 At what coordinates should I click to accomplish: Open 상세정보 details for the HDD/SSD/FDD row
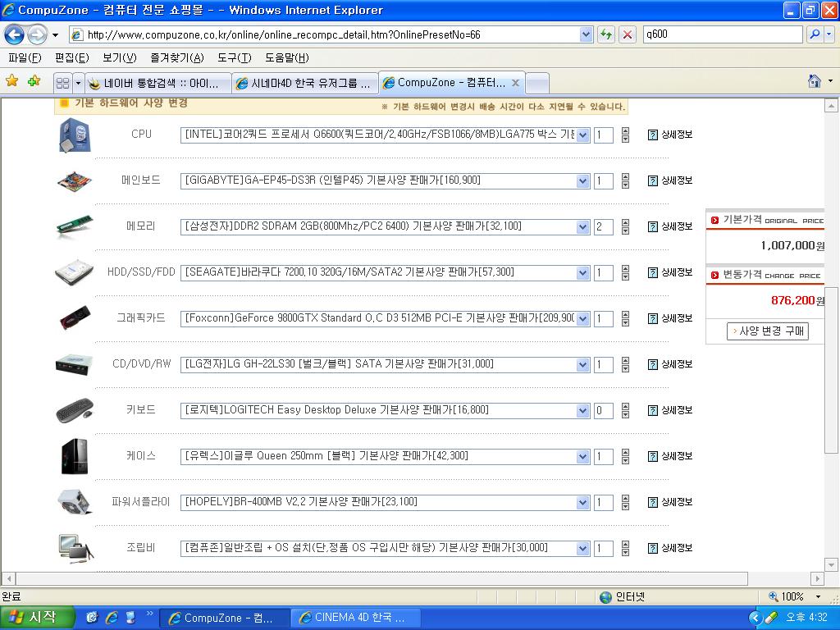point(670,272)
